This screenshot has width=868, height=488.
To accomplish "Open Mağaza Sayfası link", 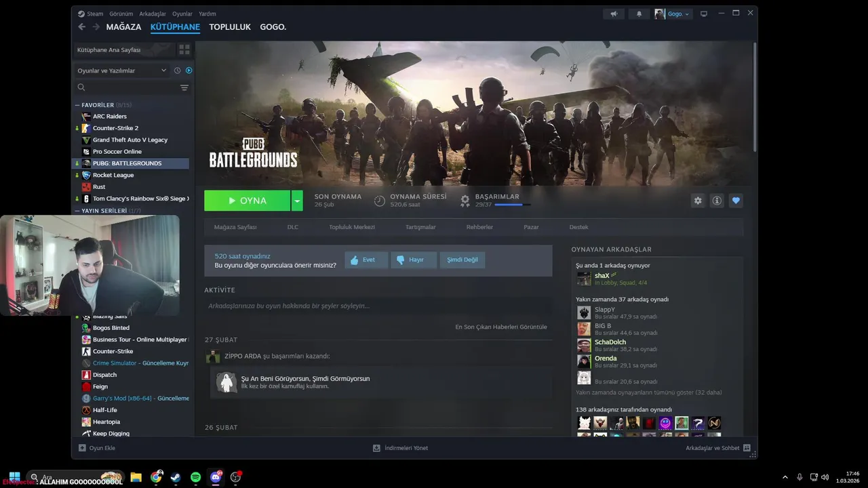I will (235, 227).
